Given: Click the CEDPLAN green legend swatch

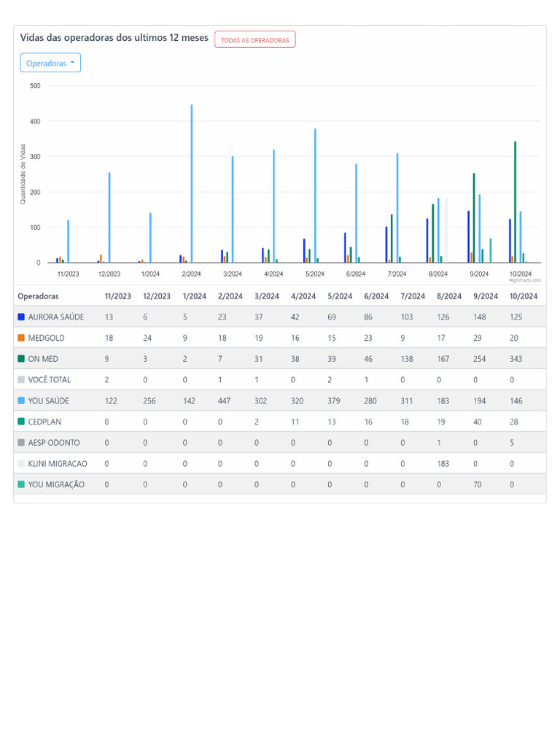Looking at the screenshot, I should click(21, 422).
